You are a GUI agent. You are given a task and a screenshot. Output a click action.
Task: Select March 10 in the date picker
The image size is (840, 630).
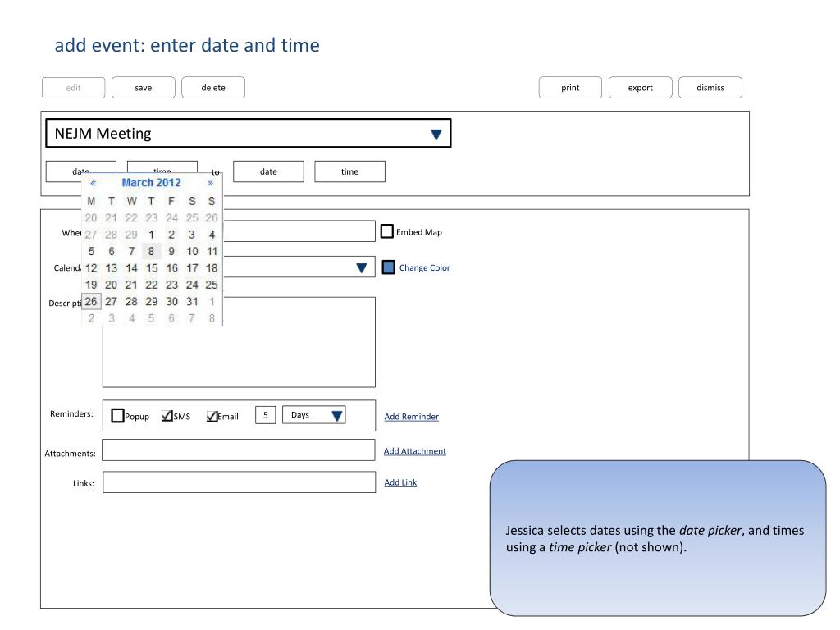192,251
